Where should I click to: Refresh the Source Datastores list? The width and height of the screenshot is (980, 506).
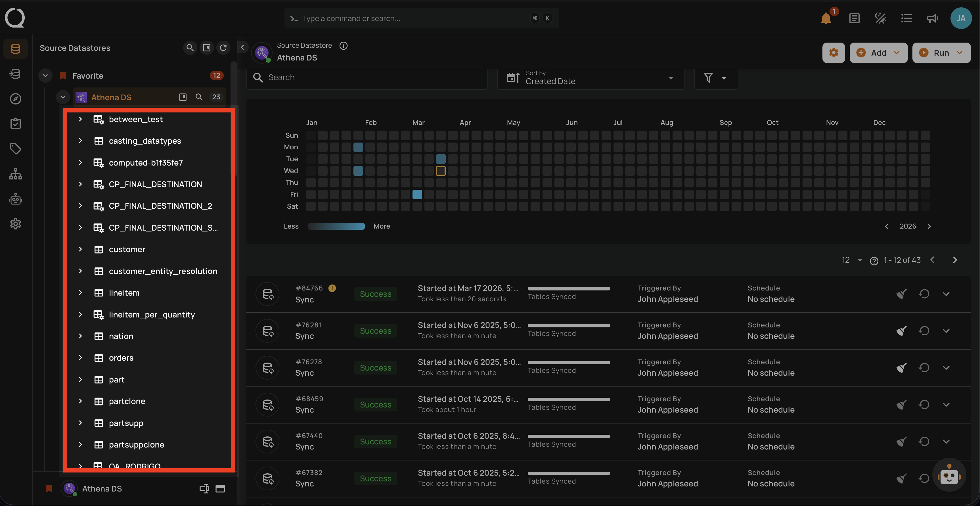(x=223, y=47)
